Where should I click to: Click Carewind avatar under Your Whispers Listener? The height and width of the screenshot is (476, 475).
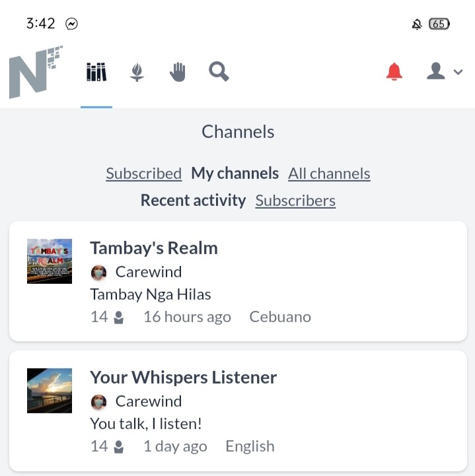[x=98, y=402]
